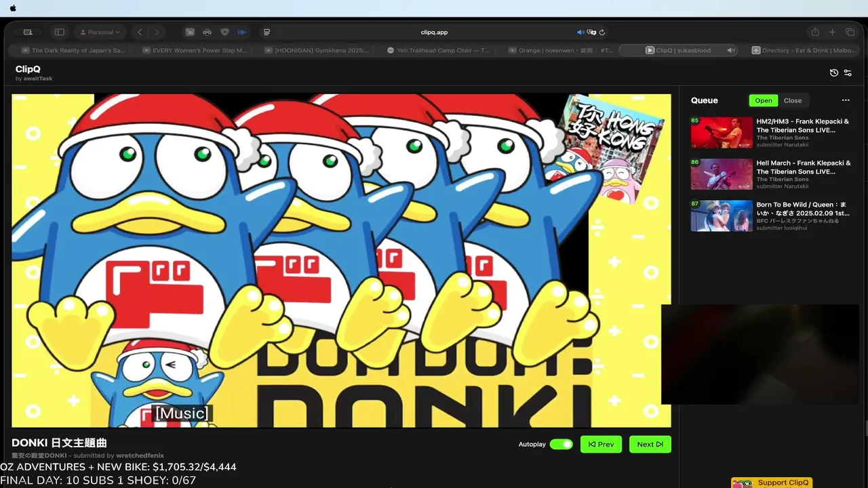868x488 pixels.
Task: Toggle the Safari sidebar
Action: (60, 32)
